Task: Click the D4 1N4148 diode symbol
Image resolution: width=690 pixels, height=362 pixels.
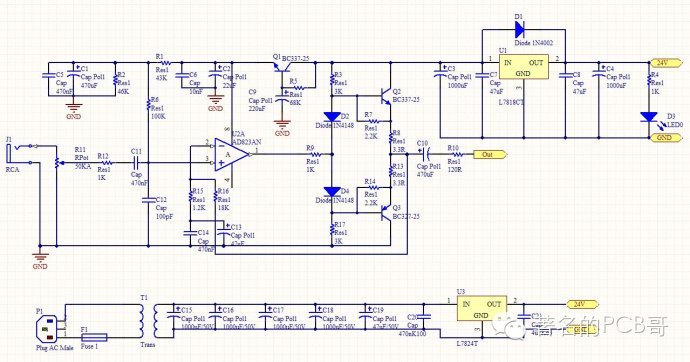Action: 332,192
